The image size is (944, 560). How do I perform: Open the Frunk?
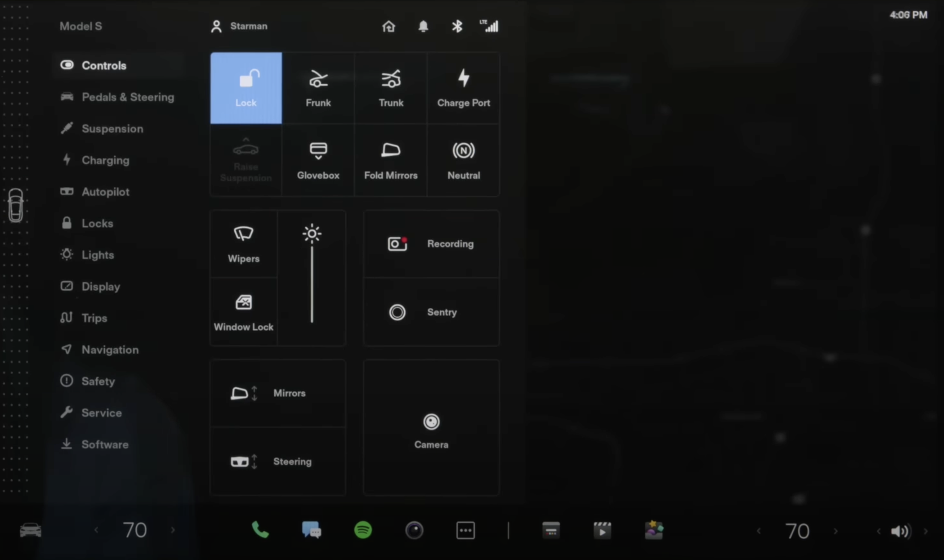[x=318, y=88]
